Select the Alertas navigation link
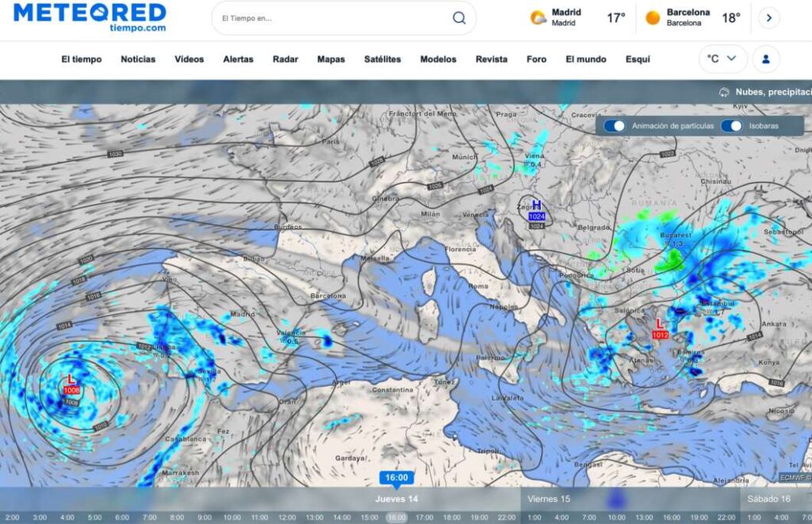 tap(238, 59)
